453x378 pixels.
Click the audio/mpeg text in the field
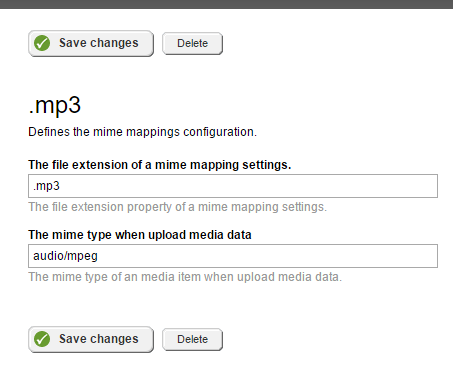pos(65,256)
